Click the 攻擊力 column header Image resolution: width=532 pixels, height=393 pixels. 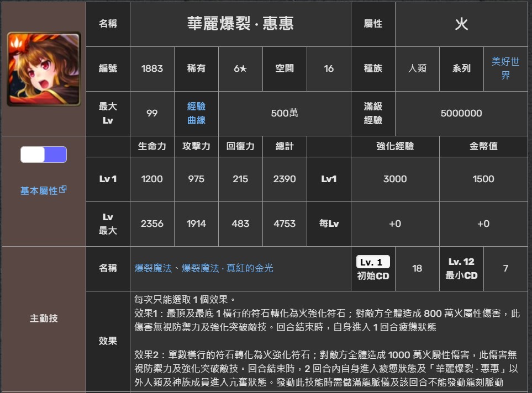(196, 146)
